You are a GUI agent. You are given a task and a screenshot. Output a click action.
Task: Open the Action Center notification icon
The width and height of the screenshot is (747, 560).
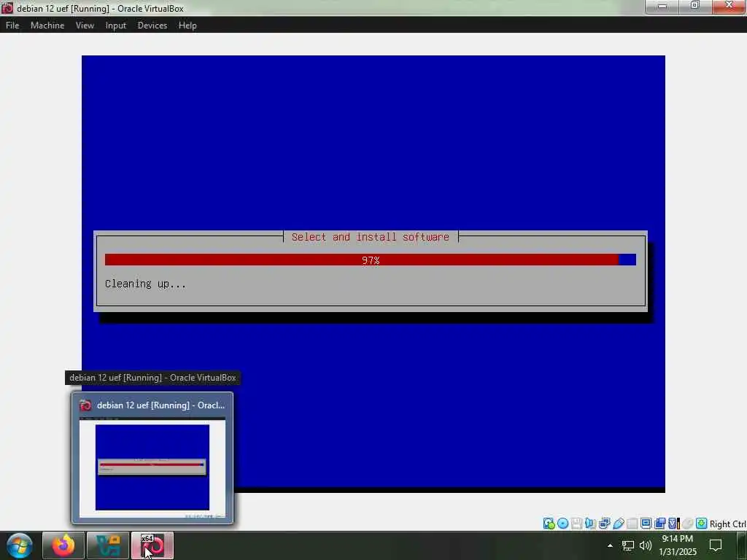[716, 545]
